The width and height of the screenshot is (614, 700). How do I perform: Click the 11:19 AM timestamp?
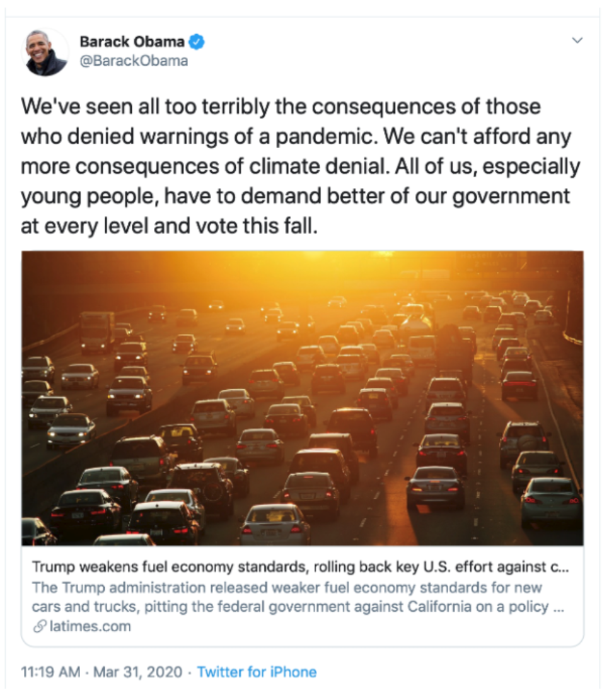click(x=50, y=672)
